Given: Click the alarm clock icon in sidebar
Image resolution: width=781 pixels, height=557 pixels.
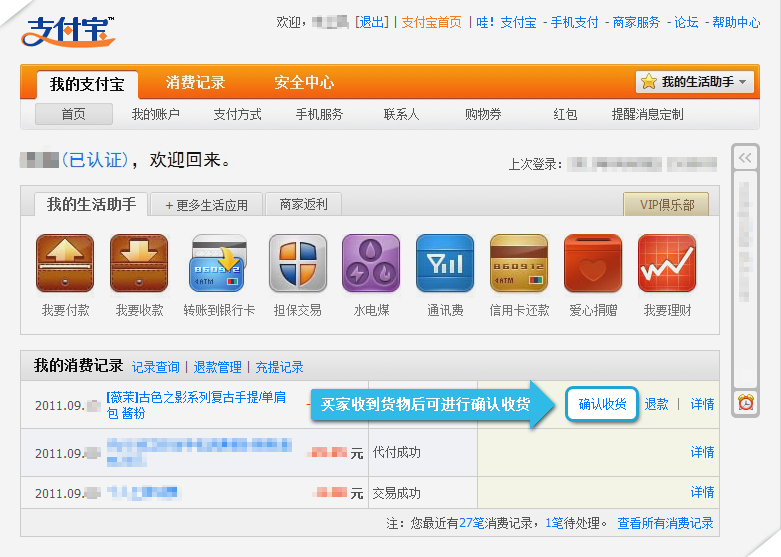Looking at the screenshot, I should (746, 402).
